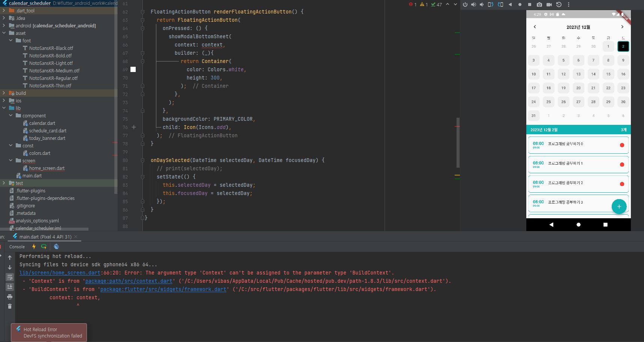Click the emulator toolbar Back triangle icon
Viewport: 644px width, 342px height.
coord(510,4)
